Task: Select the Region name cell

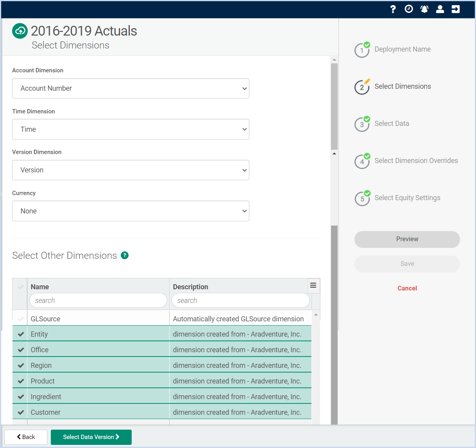Action: pos(98,365)
